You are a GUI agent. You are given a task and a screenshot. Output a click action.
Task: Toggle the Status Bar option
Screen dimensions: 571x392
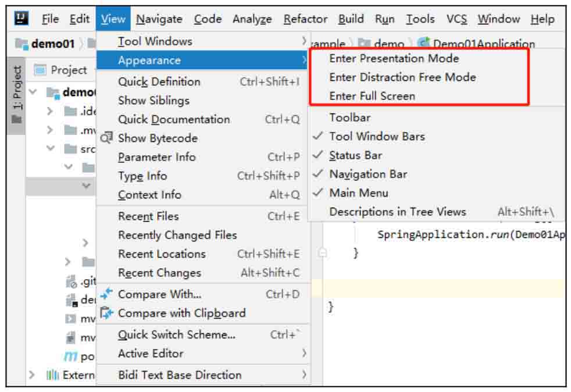click(355, 155)
